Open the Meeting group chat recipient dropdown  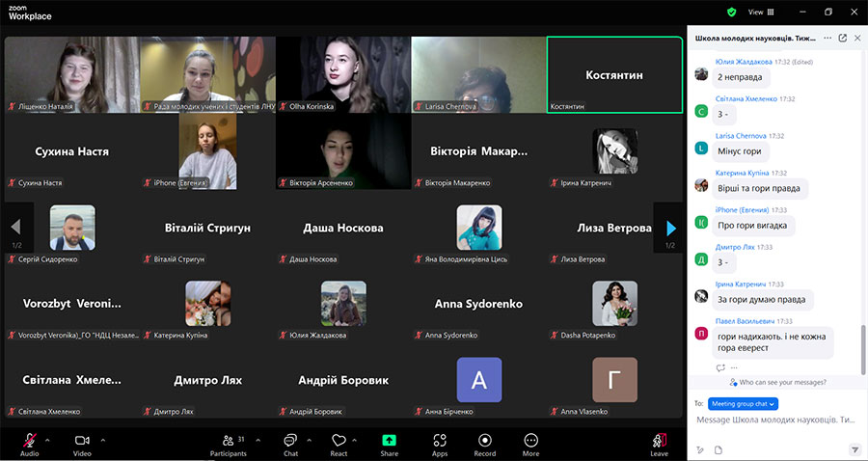point(743,403)
